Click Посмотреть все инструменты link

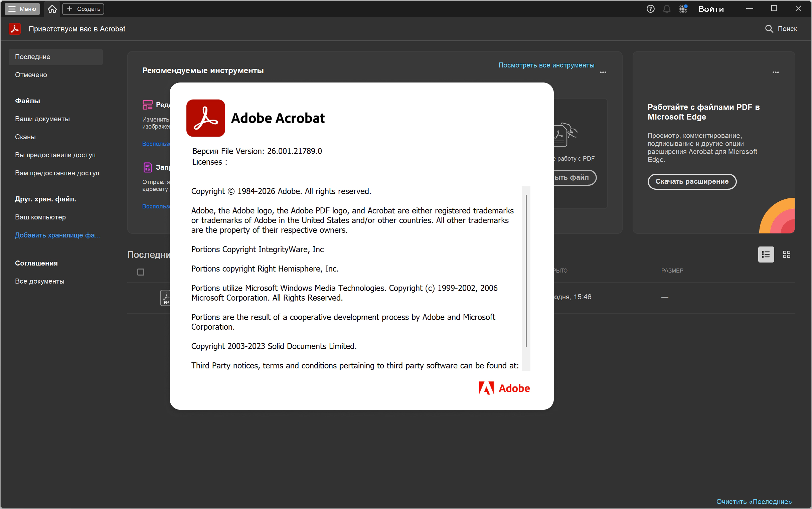(546, 65)
